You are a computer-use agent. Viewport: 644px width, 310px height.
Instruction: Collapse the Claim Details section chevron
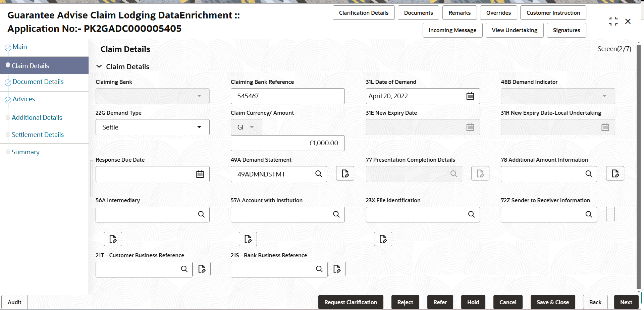pyautogui.click(x=99, y=66)
